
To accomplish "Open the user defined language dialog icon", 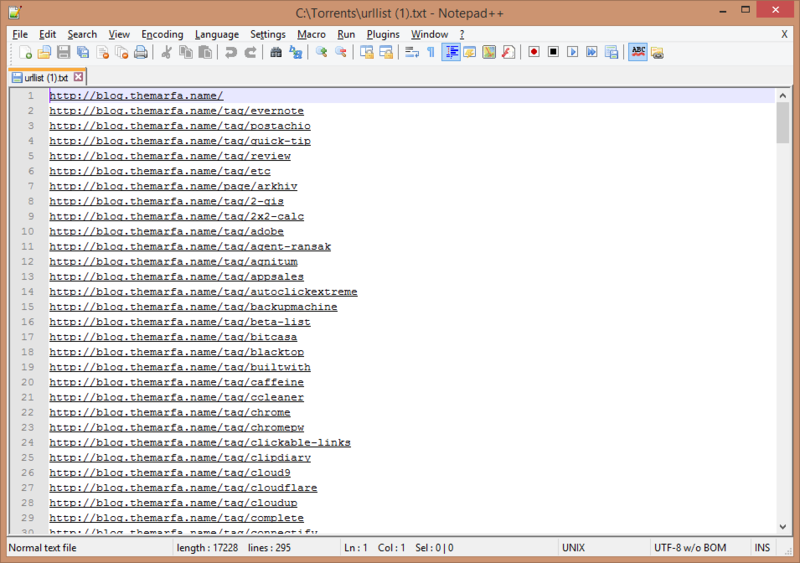I will pyautogui.click(x=470, y=52).
